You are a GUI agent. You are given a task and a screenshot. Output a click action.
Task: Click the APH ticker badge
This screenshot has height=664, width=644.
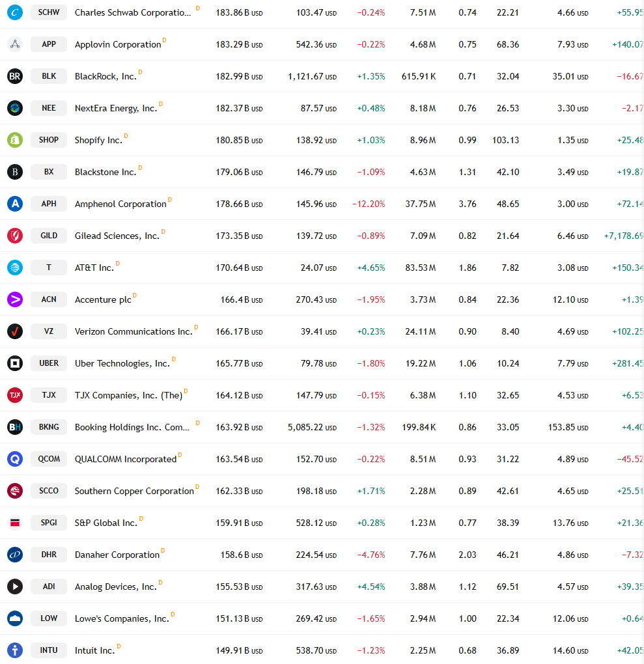pyautogui.click(x=49, y=204)
